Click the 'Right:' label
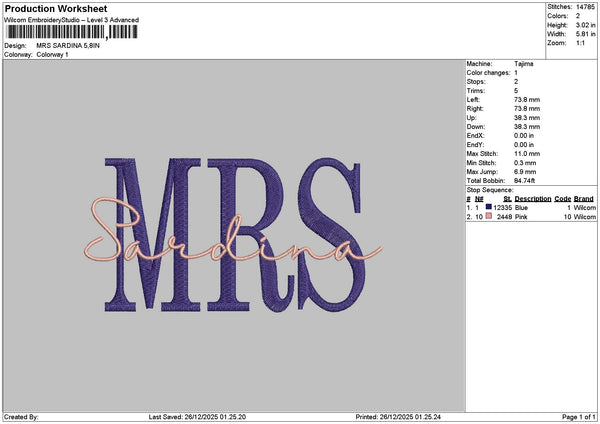Viewport: 600px width, 424px height. pos(475,109)
